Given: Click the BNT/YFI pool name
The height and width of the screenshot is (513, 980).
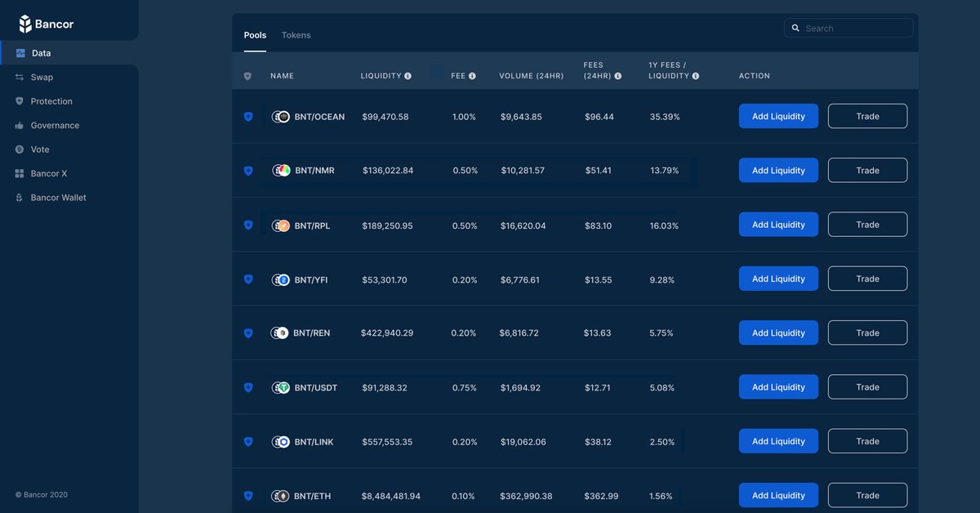Looking at the screenshot, I should pyautogui.click(x=311, y=279).
